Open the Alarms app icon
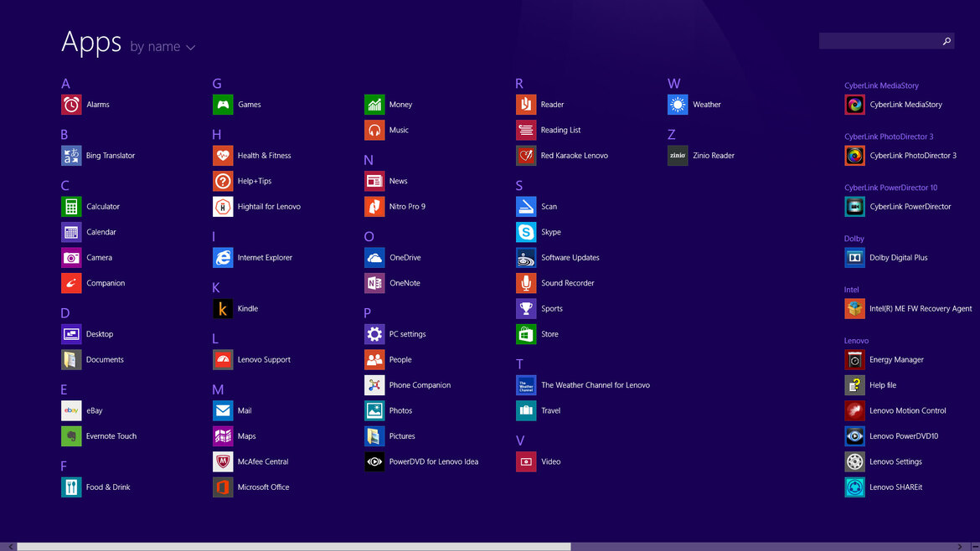Viewport: 980px width, 551px height. pos(71,105)
